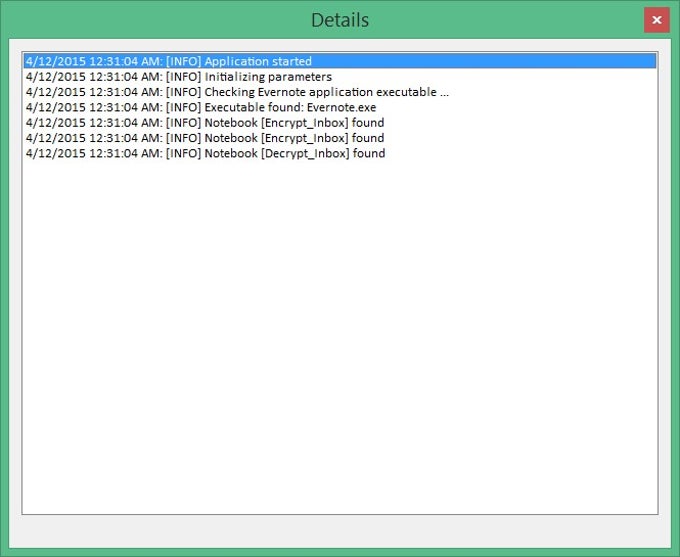Close the Details window
Image resolution: width=680 pixels, height=557 pixels.
(x=657, y=20)
